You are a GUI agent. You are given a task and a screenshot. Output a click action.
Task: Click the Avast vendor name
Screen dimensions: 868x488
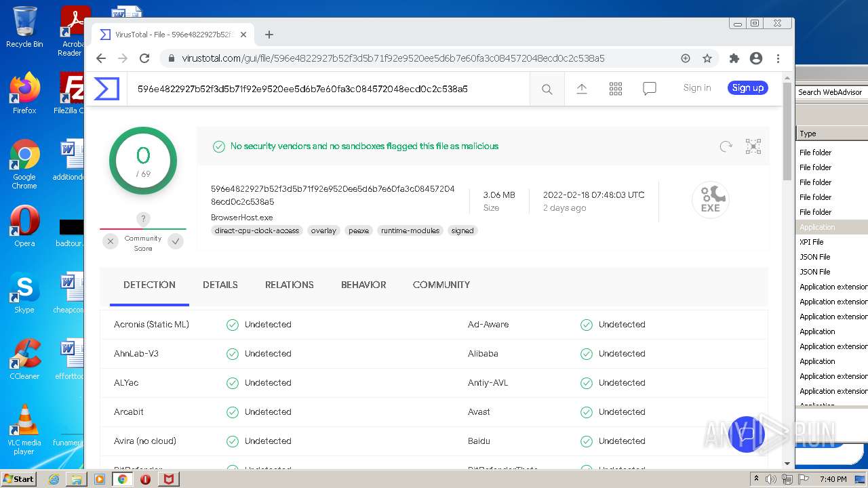pos(479,412)
